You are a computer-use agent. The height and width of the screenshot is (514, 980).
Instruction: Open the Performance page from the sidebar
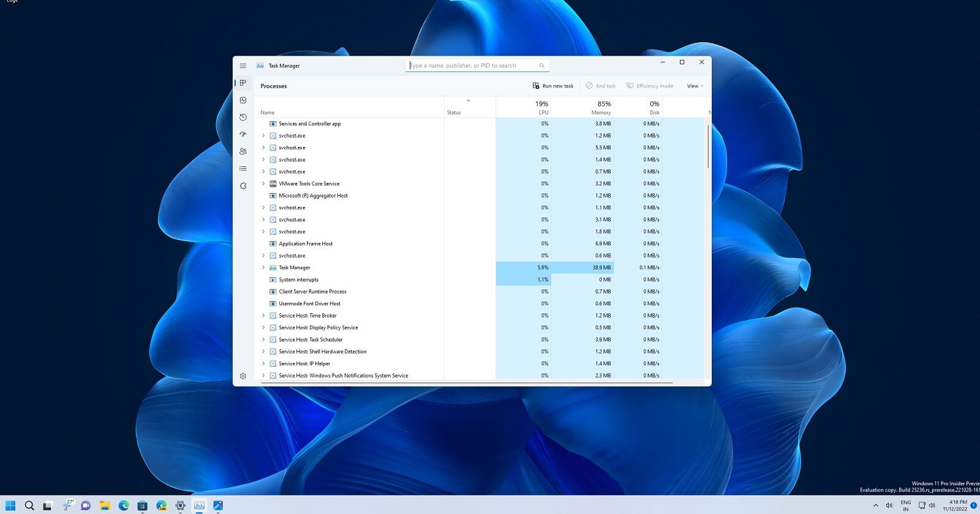tap(243, 100)
